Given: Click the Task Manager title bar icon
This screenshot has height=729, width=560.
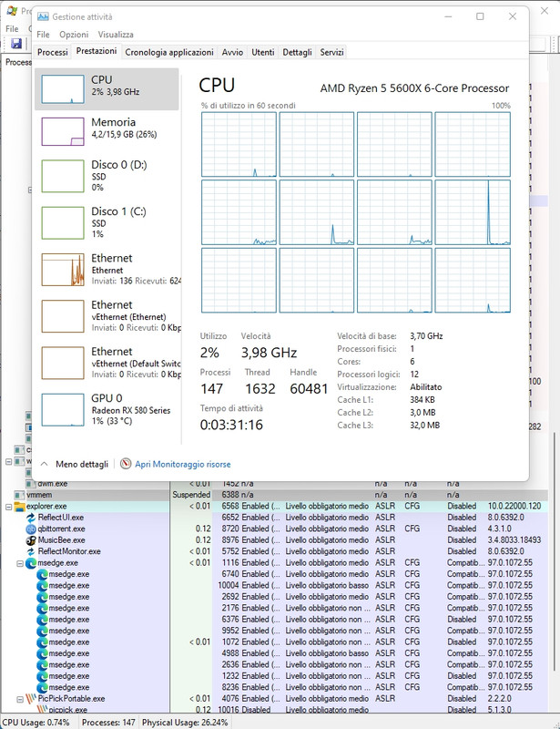Looking at the screenshot, I should click(x=43, y=16).
